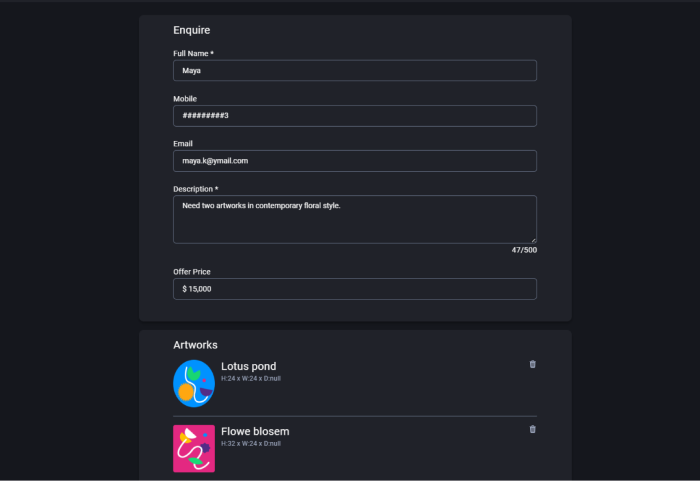Open the pink Flowe blosem thumbnail

tap(194, 448)
